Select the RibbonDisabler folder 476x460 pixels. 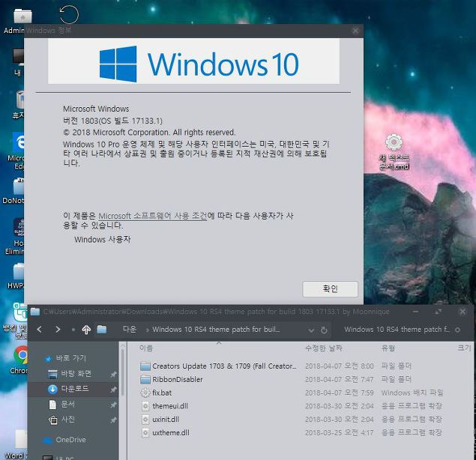coord(178,379)
